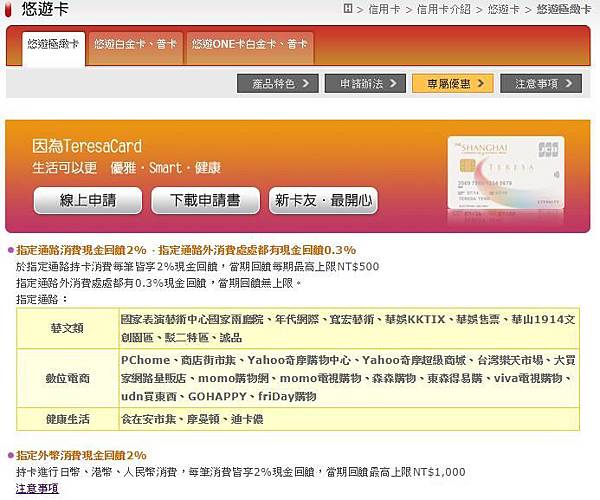This screenshot has width=600, height=500.
Task: Click the 生活可以更 優雅．Smart．健康 tagline
Action: click(126, 168)
